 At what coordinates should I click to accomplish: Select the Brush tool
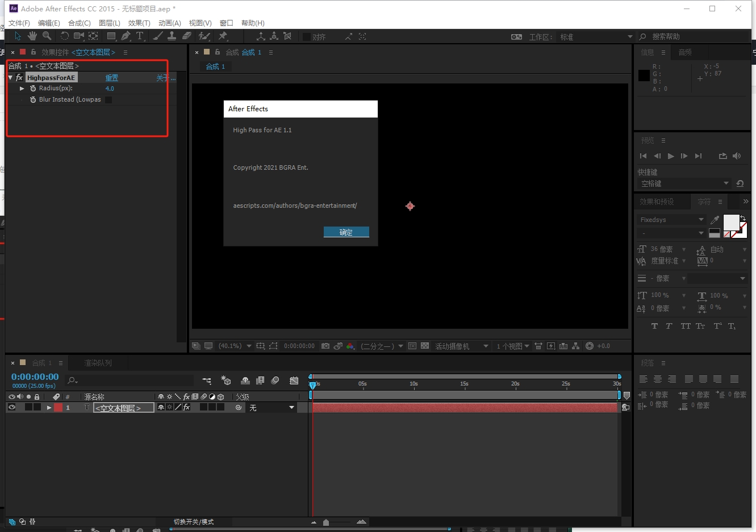pos(158,36)
